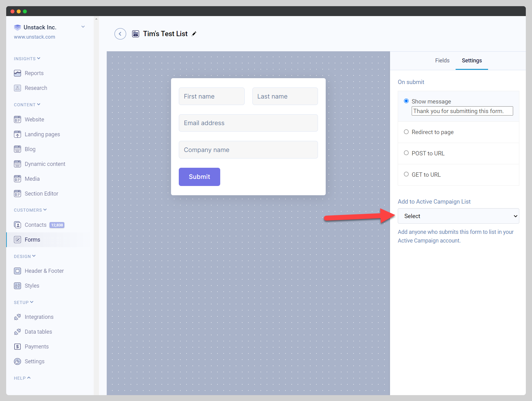Select the Redirect to page radio option

click(406, 132)
